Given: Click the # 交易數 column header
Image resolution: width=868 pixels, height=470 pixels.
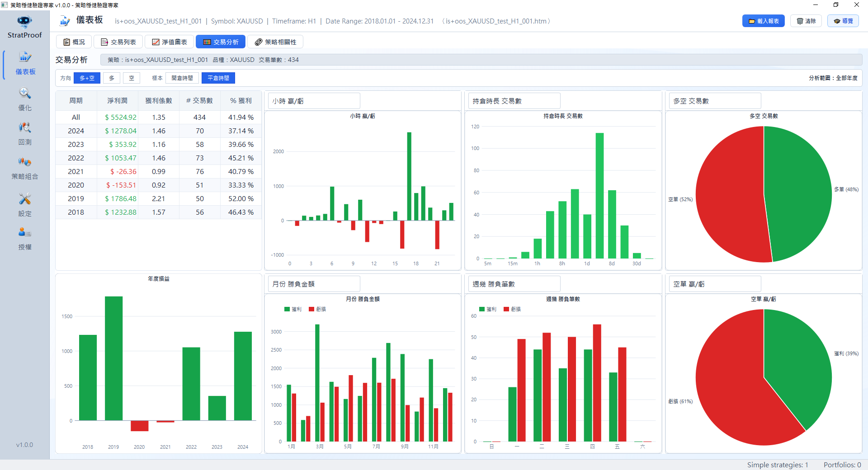Looking at the screenshot, I should [199, 101].
